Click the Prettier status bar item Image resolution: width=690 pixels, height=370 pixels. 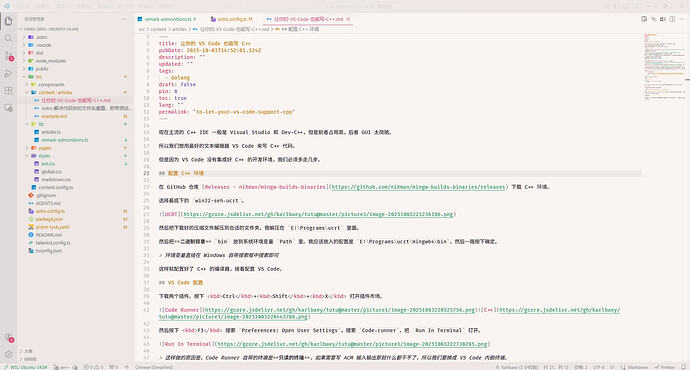coord(664,367)
